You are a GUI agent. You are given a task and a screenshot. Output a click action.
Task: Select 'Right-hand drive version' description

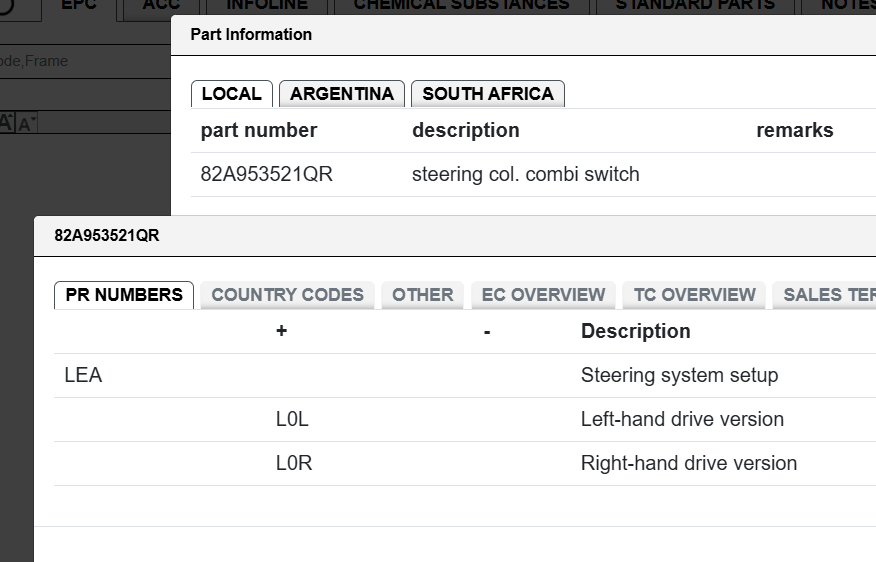(x=689, y=463)
